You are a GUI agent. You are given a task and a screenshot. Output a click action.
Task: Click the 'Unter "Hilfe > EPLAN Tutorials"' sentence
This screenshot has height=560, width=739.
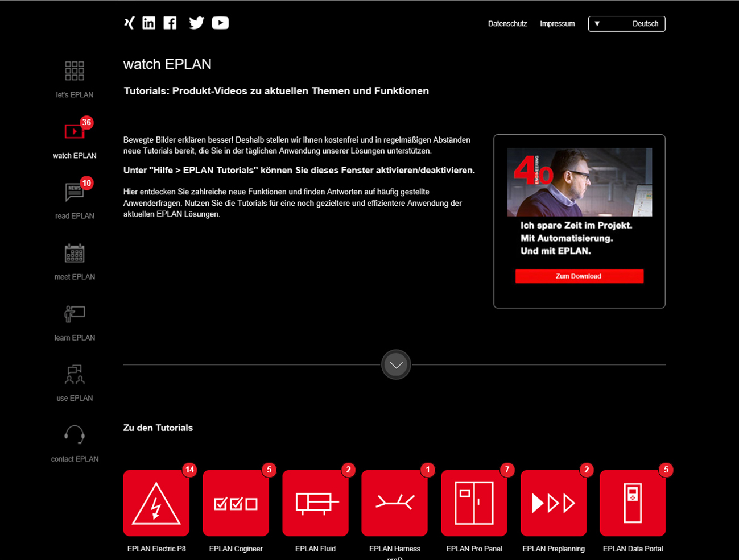pyautogui.click(x=299, y=170)
